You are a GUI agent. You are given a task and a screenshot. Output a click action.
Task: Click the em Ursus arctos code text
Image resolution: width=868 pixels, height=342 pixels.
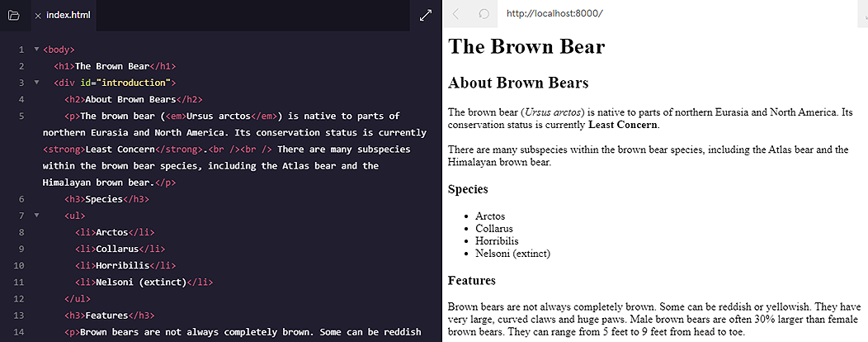[221, 116]
